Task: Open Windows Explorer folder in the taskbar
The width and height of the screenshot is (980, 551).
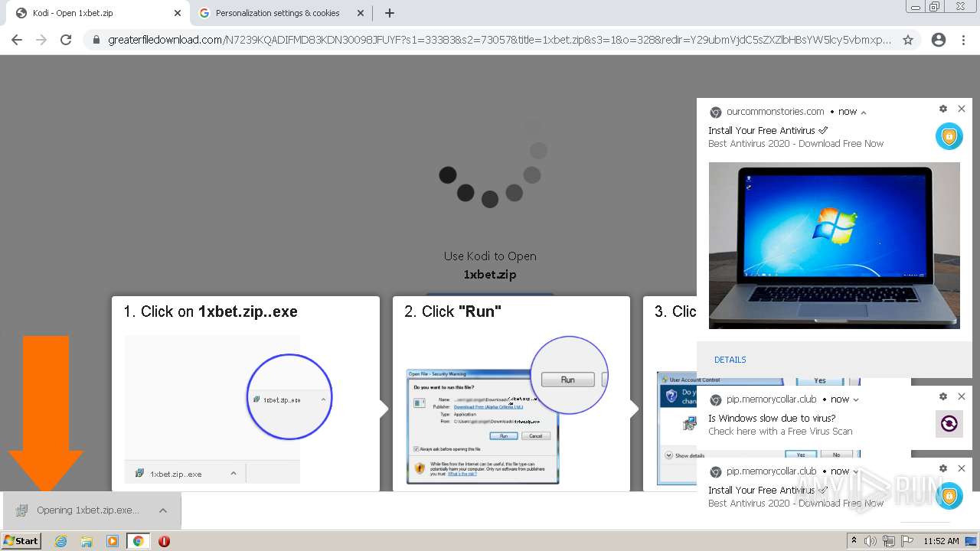Action: pos(87,541)
